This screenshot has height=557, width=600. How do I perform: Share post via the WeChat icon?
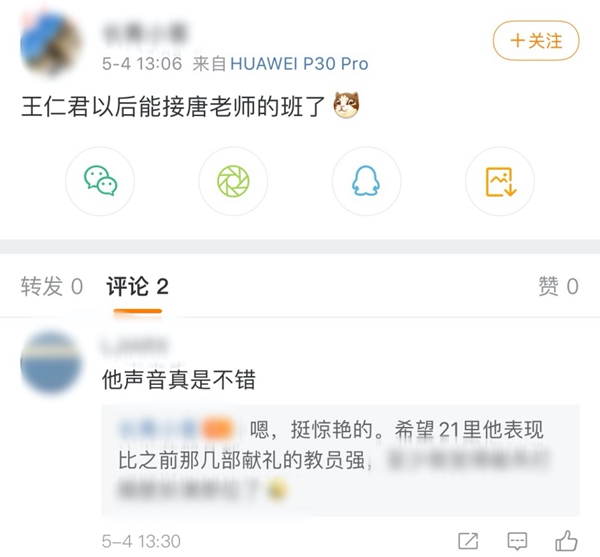pos(100,181)
